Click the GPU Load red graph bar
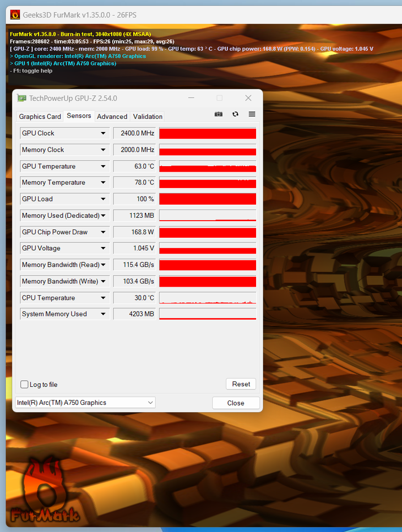The image size is (402, 532). point(208,199)
